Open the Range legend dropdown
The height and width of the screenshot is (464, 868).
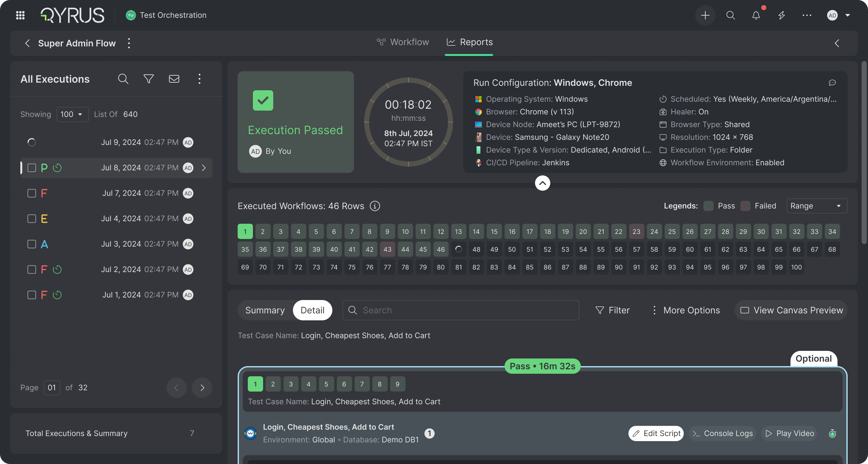click(x=817, y=206)
